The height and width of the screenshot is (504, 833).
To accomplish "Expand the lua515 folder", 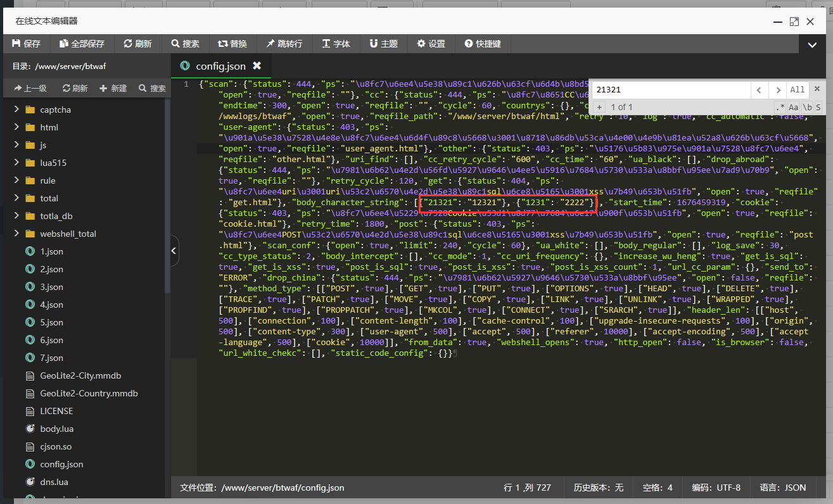I will [16, 163].
